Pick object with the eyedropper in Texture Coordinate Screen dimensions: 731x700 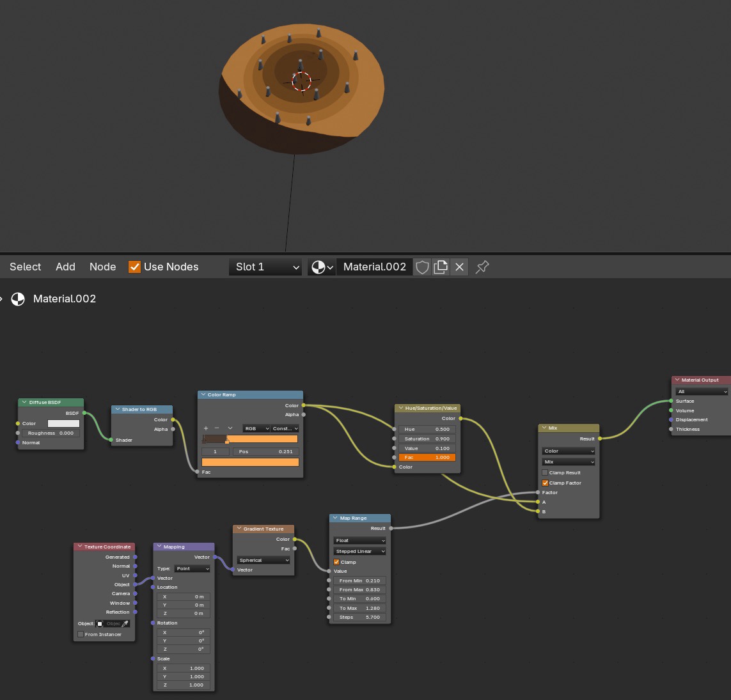point(125,623)
